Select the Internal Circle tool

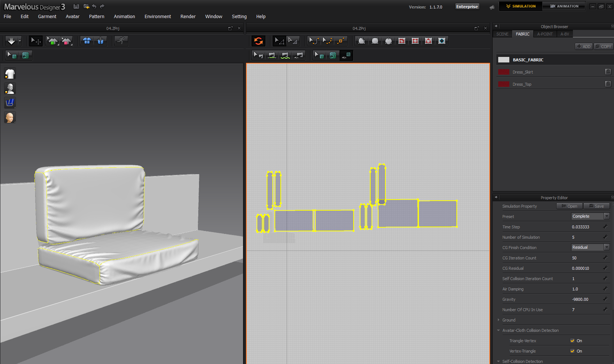click(428, 41)
